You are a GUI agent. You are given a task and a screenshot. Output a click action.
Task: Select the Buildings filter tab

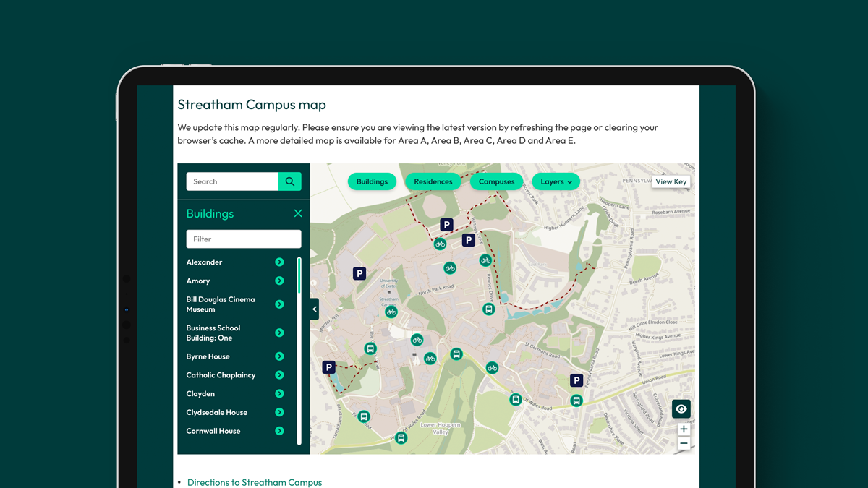372,181
